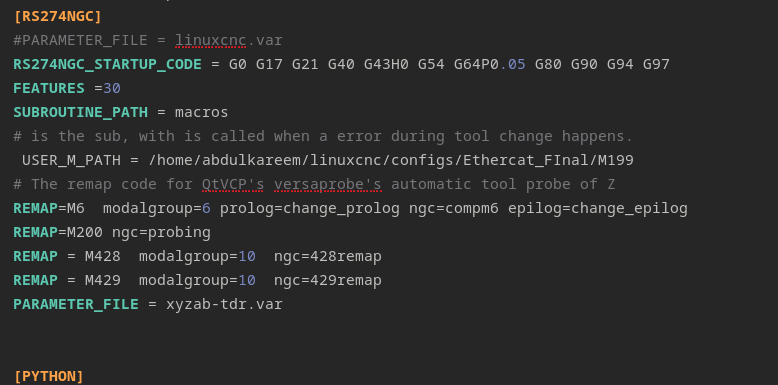Click the underlined word linuxcnc

click(210, 40)
